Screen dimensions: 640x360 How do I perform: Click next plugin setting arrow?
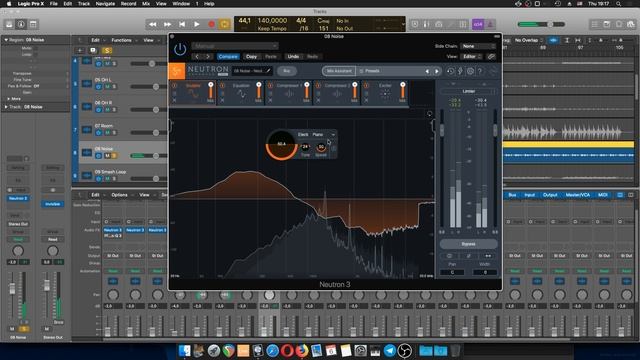(x=208, y=56)
